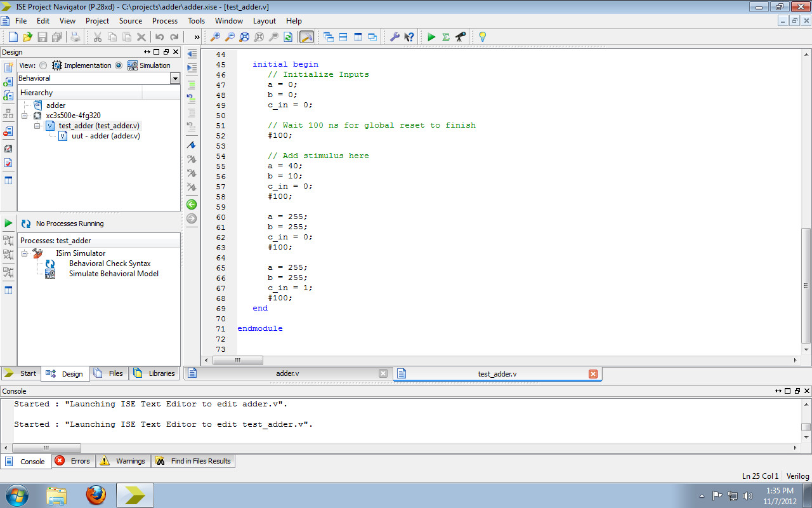Screen dimensions: 812x508
Task: Run Behavioral Check Syntax
Action: click(x=109, y=263)
